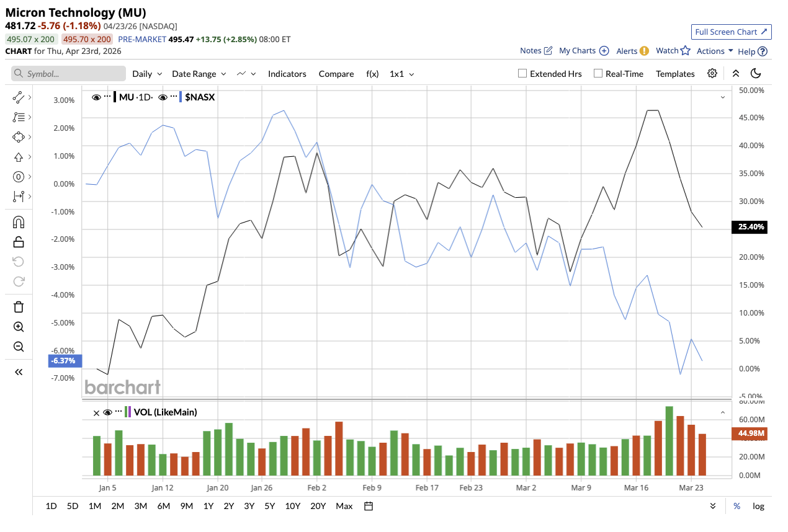Open the Daily frequency dropdown
The width and height of the screenshot is (788, 532).
147,74
